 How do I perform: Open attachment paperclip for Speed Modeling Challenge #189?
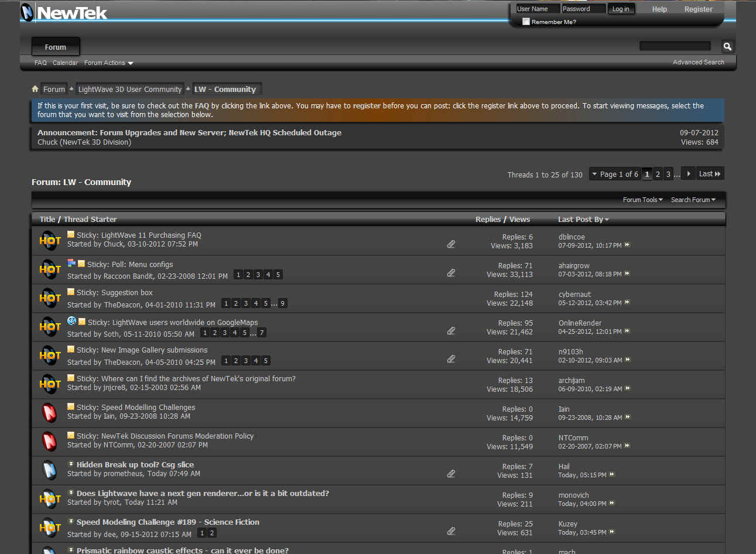tap(451, 531)
